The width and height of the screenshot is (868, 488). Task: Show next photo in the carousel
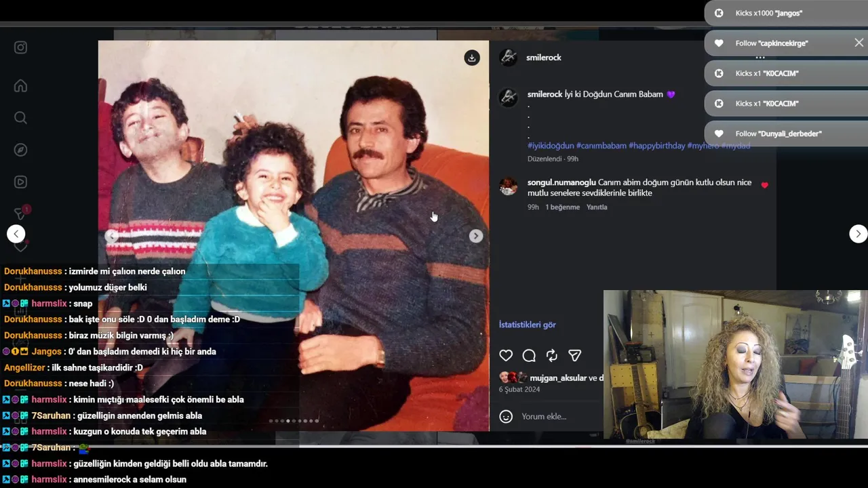pos(476,236)
